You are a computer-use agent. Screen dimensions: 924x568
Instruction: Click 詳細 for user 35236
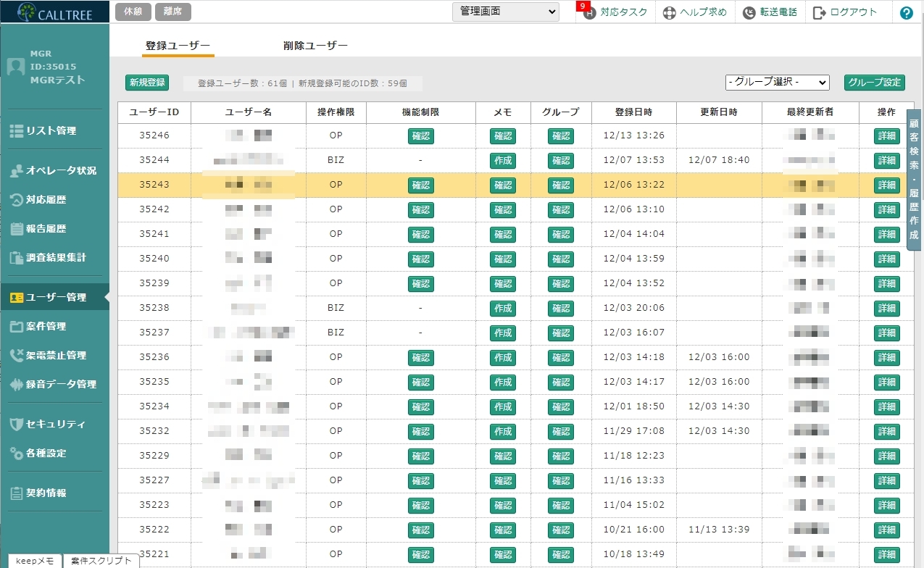click(x=887, y=358)
